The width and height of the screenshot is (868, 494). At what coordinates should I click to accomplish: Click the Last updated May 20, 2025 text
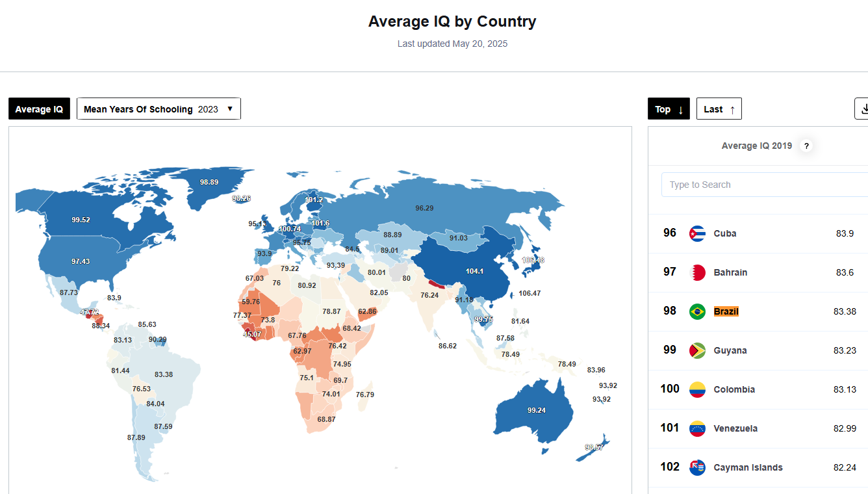(453, 44)
